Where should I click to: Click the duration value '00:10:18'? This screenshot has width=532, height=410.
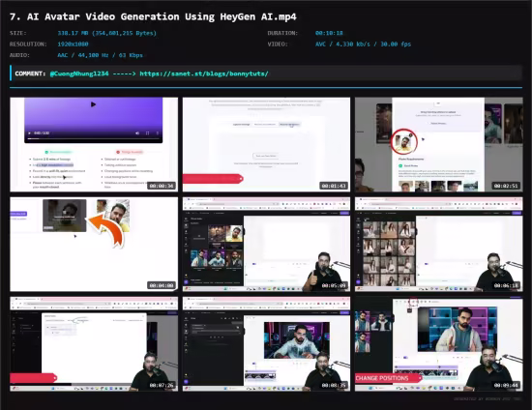(x=329, y=33)
